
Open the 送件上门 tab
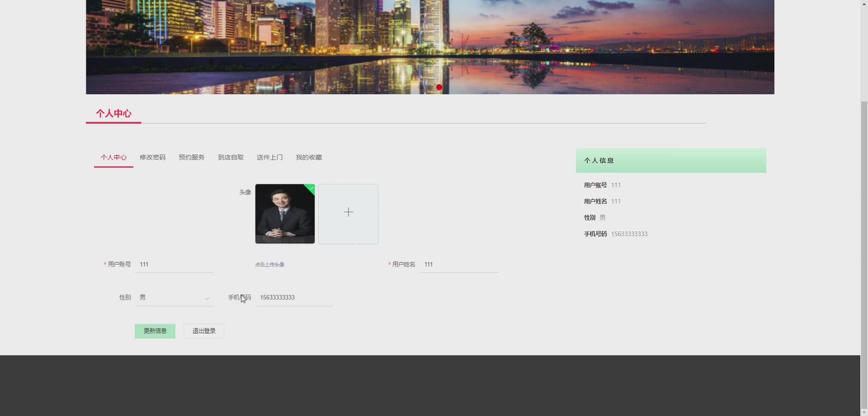[x=269, y=157]
